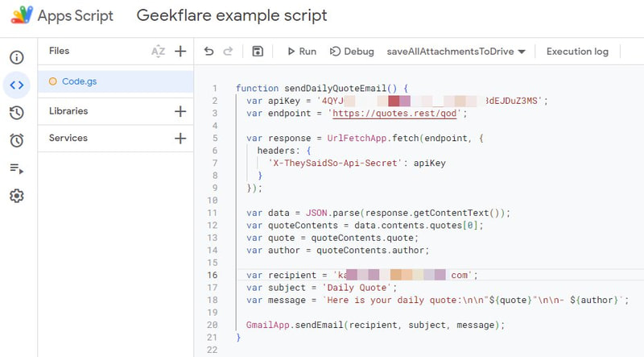The image size is (644, 357).
Task: Click the recipient variable on line 16
Action: pos(292,275)
